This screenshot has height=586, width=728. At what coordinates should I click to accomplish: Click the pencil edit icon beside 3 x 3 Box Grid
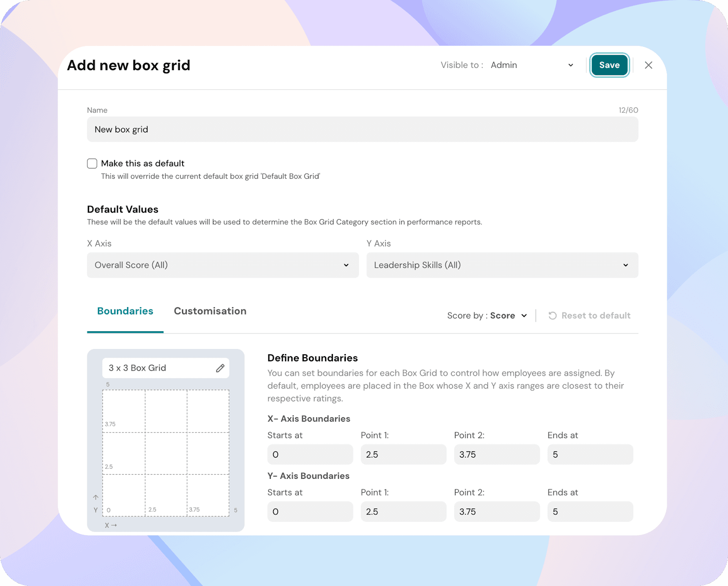pos(220,368)
